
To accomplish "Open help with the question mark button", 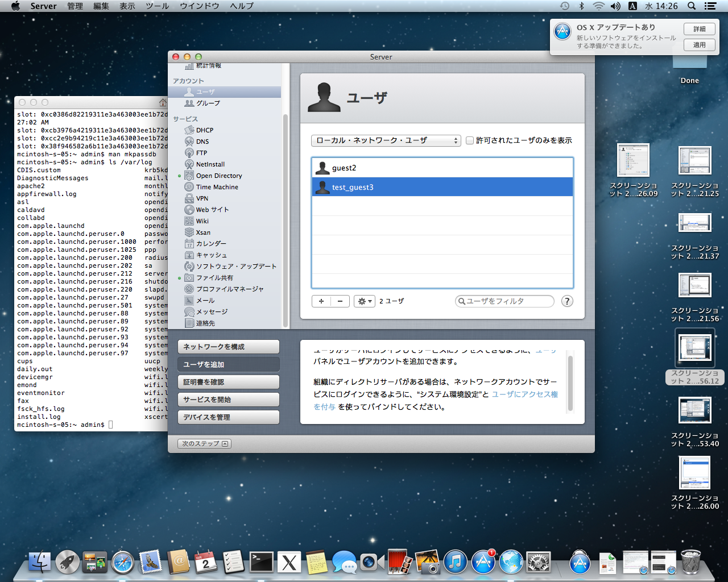I will click(x=567, y=301).
